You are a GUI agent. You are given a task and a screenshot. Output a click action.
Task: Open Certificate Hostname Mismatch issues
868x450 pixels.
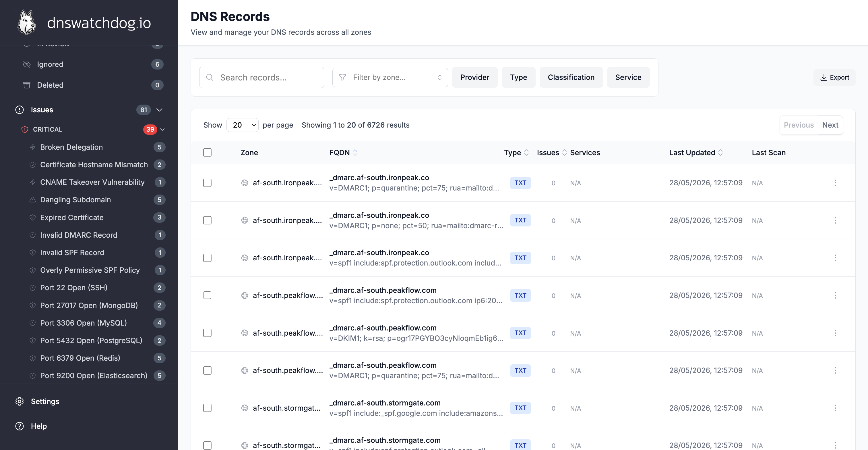click(x=97, y=165)
